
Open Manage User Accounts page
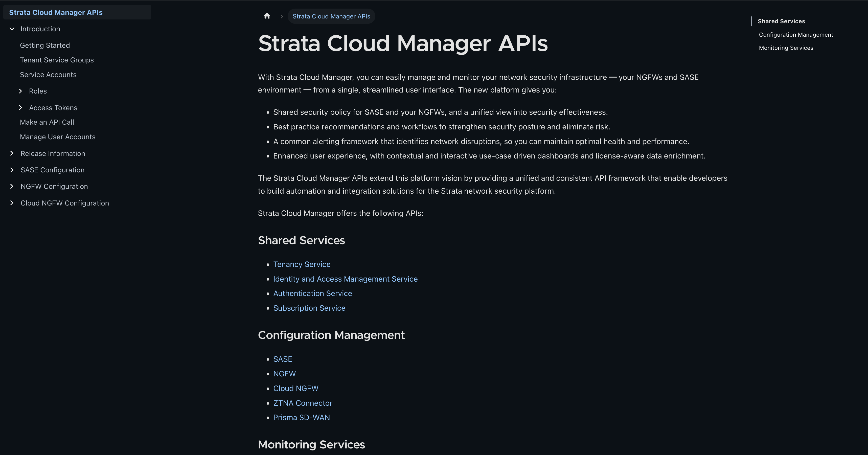click(x=58, y=137)
